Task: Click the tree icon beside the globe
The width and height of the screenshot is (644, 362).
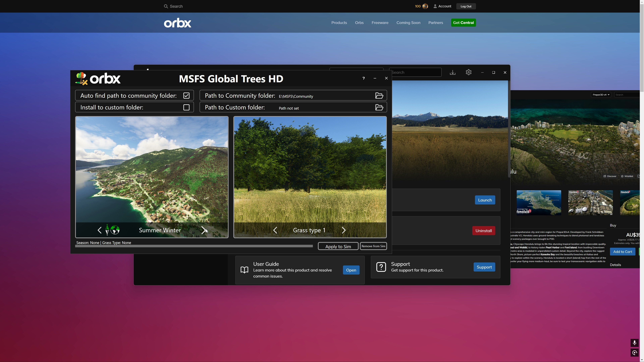Action: pyautogui.click(x=107, y=230)
